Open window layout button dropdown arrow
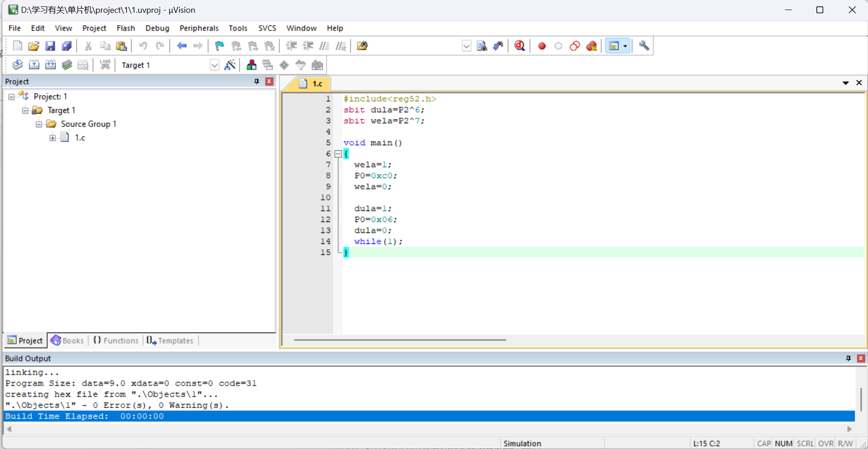Screen dimensions: 868x449 click(x=625, y=46)
